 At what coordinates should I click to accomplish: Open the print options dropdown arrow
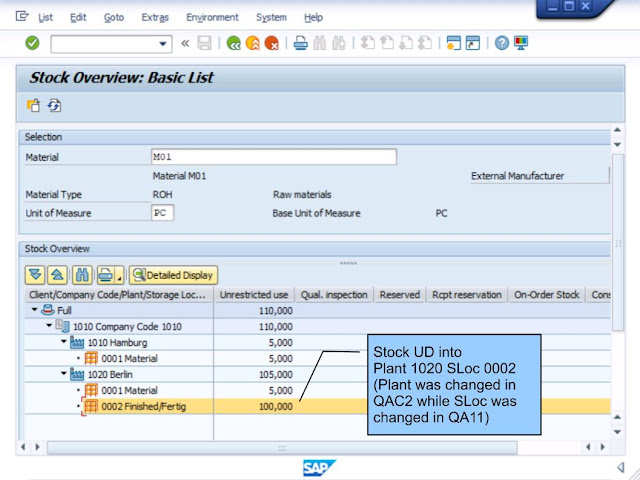point(119,276)
